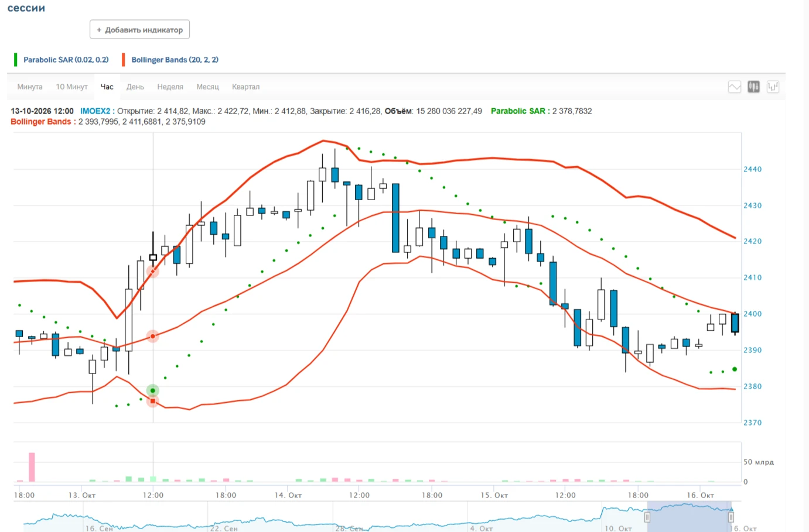Click the highlighted green Parabolic SAR point
The image size is (809, 532).
(x=153, y=390)
